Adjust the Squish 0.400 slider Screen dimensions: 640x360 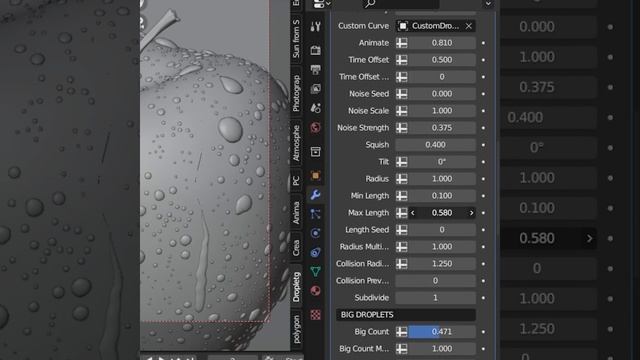coord(436,145)
